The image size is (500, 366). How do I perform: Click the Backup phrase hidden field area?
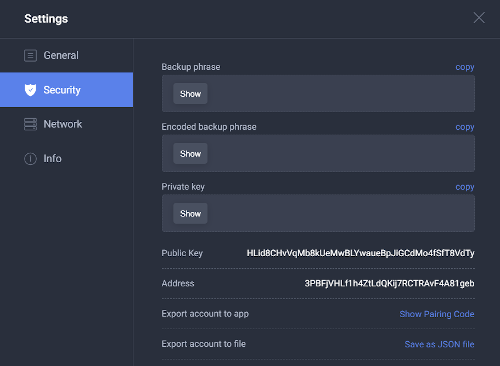[318, 94]
